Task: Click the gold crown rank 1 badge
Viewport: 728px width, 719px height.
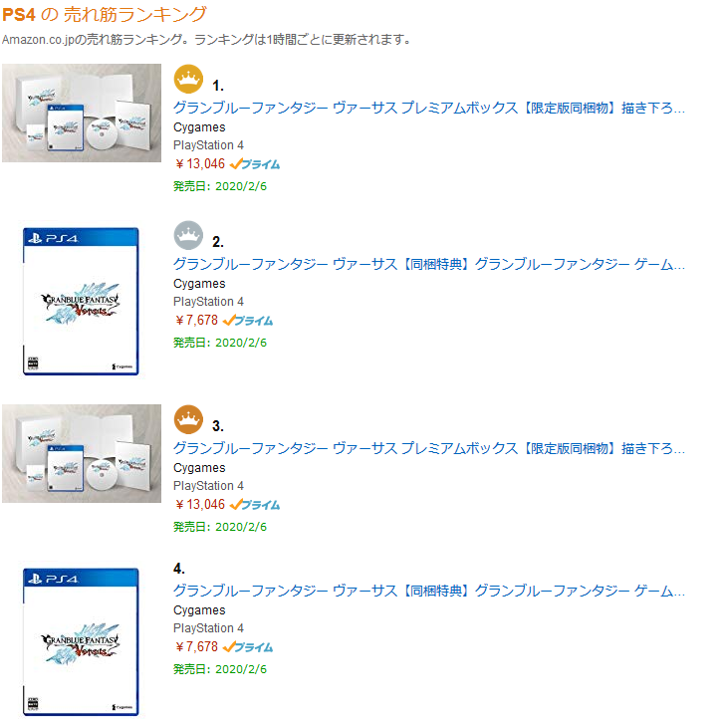Action: (188, 79)
